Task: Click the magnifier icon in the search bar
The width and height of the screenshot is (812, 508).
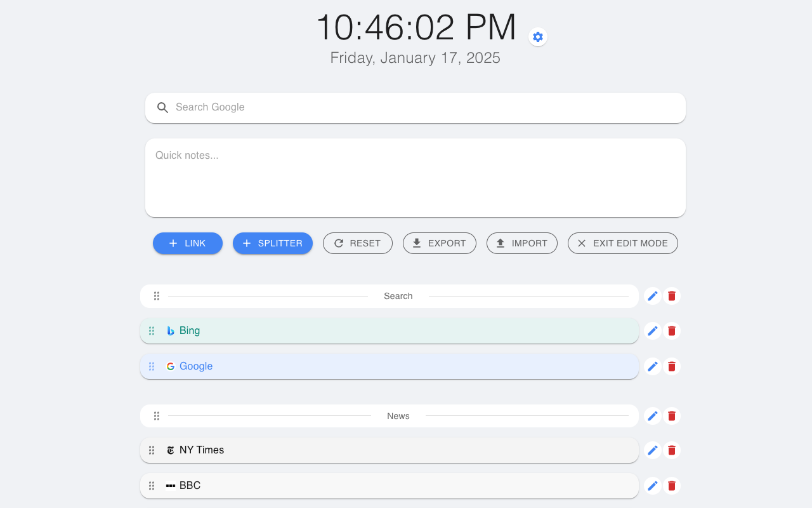Action: [x=162, y=107]
